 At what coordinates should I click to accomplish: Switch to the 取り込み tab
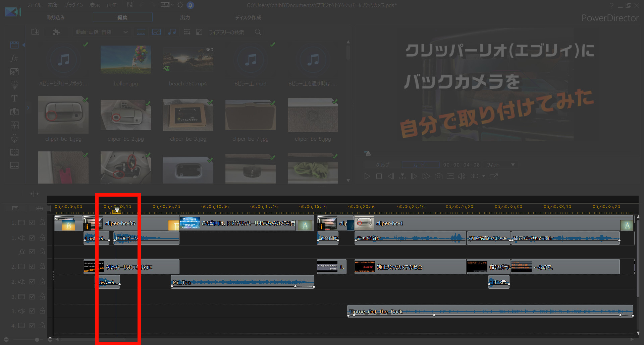(56, 17)
